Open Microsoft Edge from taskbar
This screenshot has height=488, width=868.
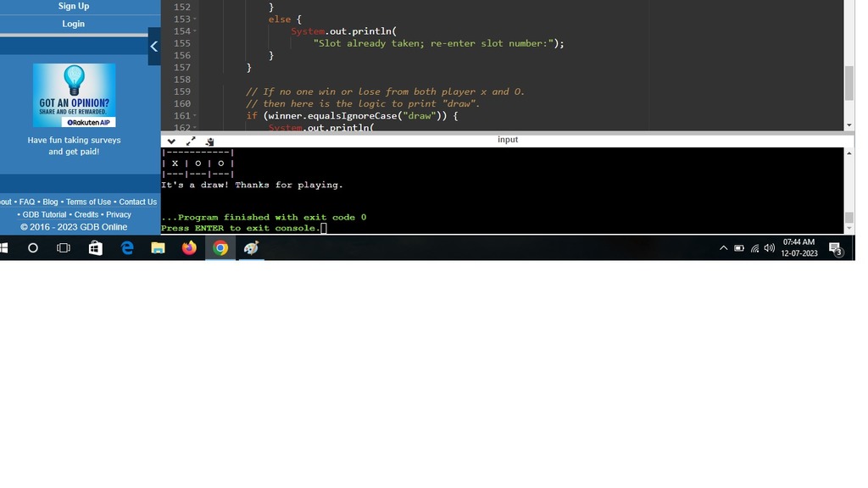tap(127, 248)
